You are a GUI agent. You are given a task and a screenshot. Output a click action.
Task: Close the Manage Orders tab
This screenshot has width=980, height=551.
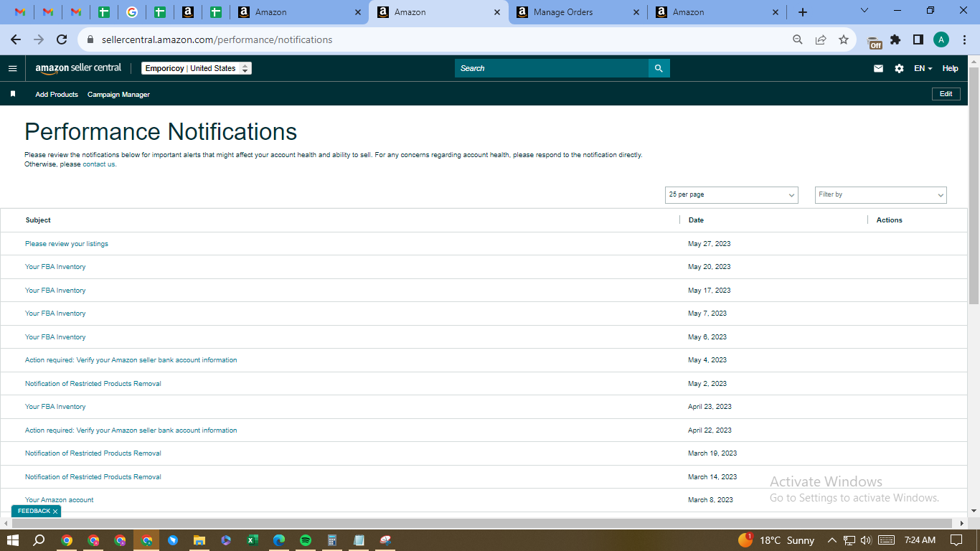[x=636, y=12]
